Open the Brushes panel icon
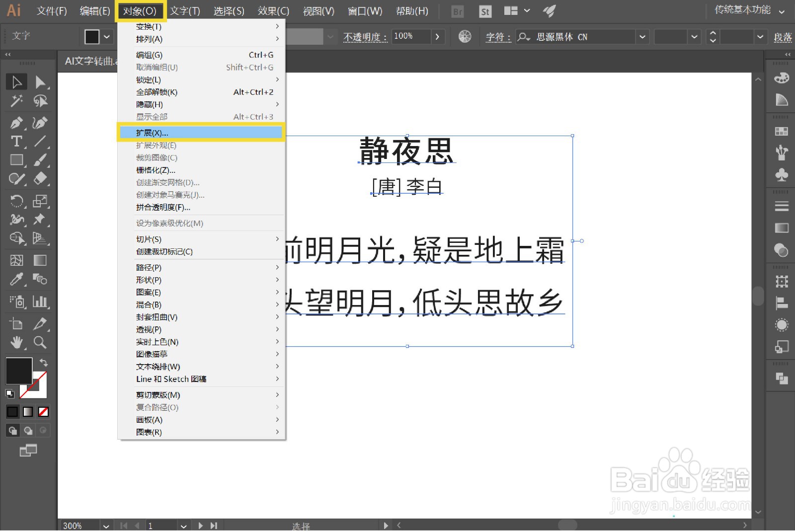The width and height of the screenshot is (795, 532). 781,152
